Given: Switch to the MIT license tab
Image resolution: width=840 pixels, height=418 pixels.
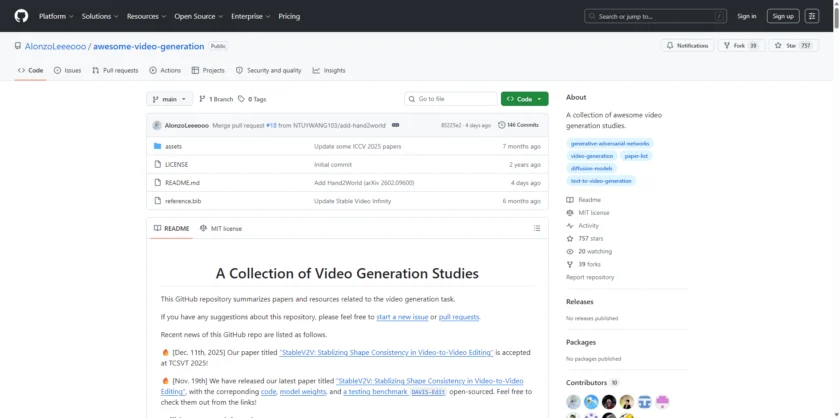Looking at the screenshot, I should [x=221, y=228].
